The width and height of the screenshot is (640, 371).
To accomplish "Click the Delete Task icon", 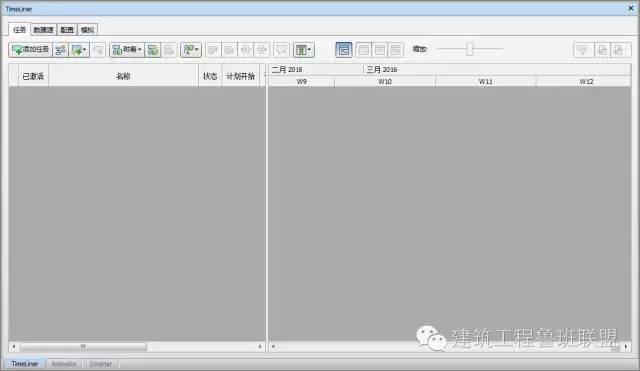I will [x=98, y=50].
